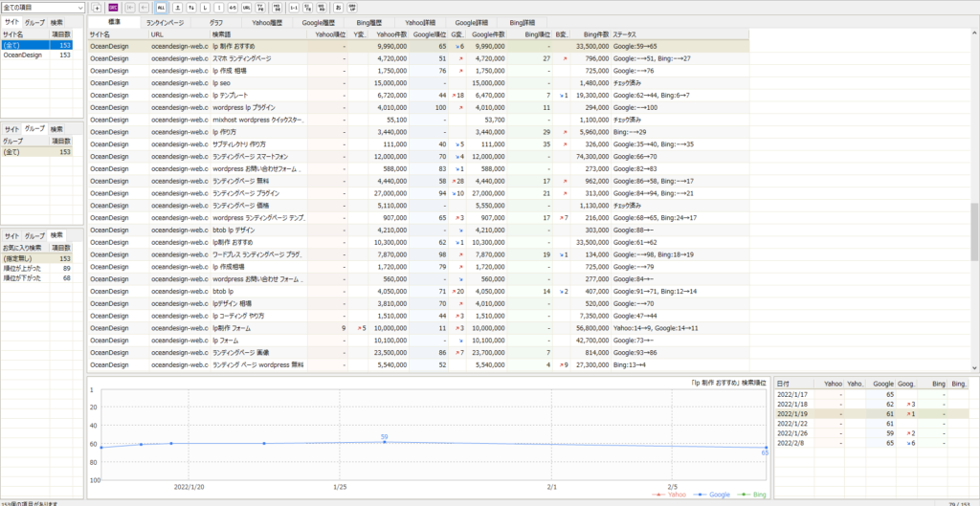Screen dimensions: 980x506
Task: Click the Google legend entry in chart
Action: (x=711, y=495)
